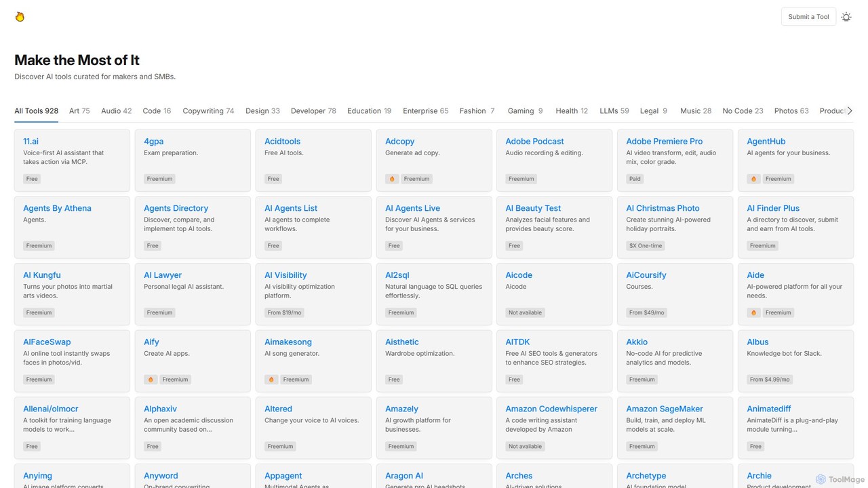Viewport: 868px width, 488px height.
Task: Click "Not available" badge on Aicode card
Action: coord(526,312)
